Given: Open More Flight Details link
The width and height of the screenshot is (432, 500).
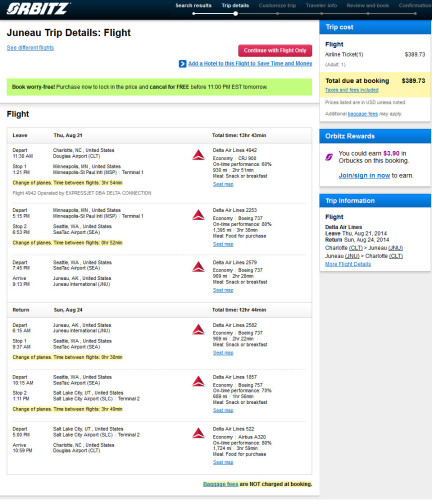Looking at the screenshot, I should click(348, 264).
